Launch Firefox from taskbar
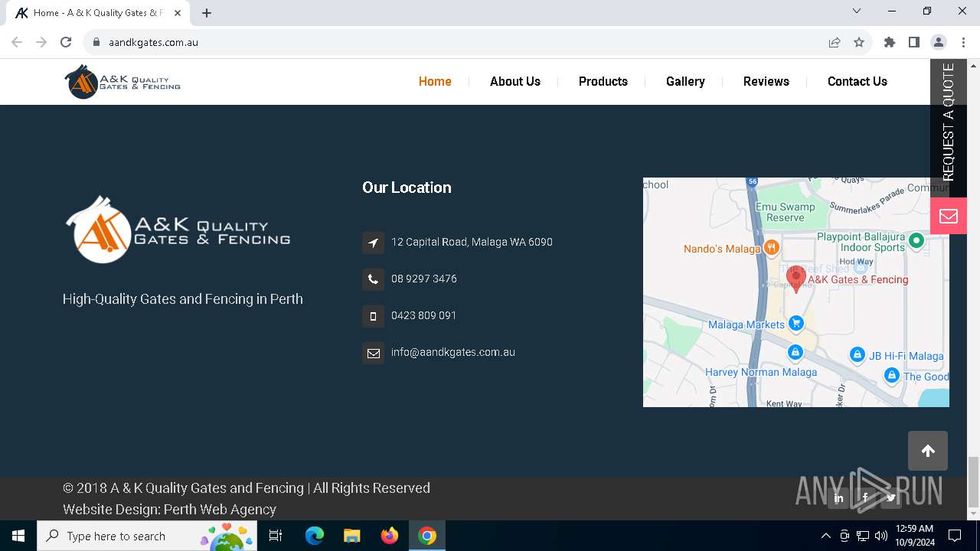This screenshot has width=980, height=551. click(390, 536)
